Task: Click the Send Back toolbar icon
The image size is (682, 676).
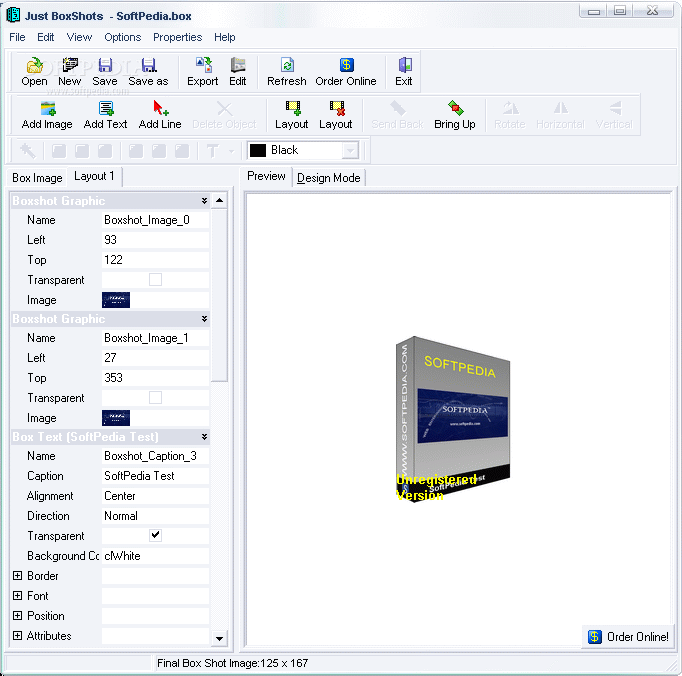Action: (397, 115)
